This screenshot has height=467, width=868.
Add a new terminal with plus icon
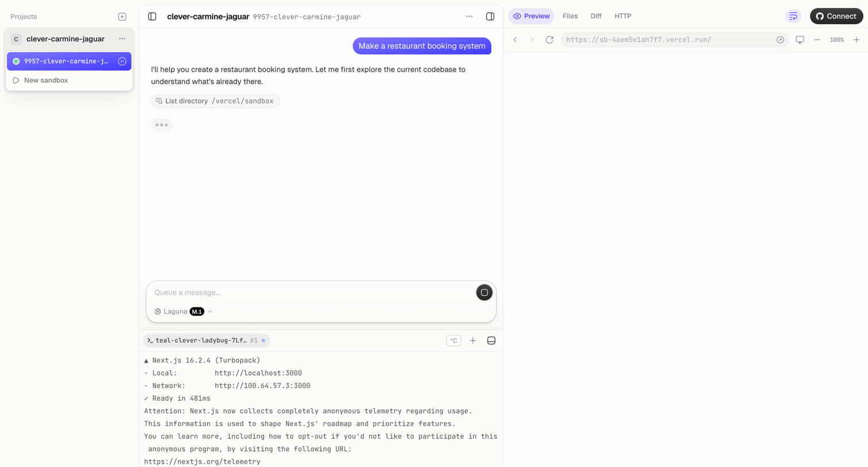coord(473,341)
